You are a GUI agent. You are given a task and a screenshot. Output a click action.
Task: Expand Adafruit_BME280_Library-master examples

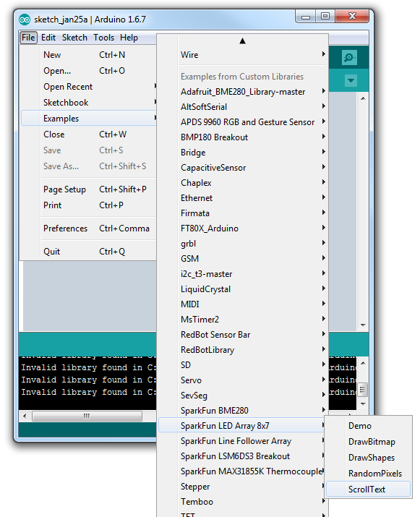(243, 91)
